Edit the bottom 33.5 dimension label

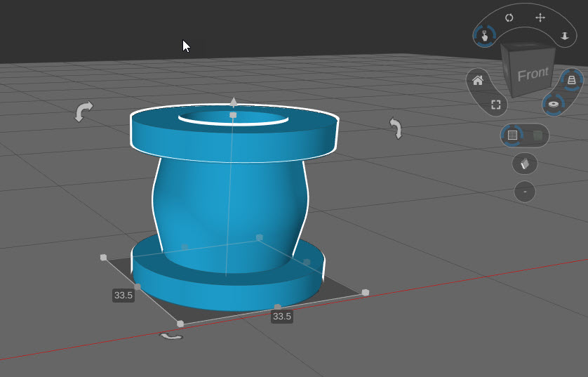[x=281, y=316]
